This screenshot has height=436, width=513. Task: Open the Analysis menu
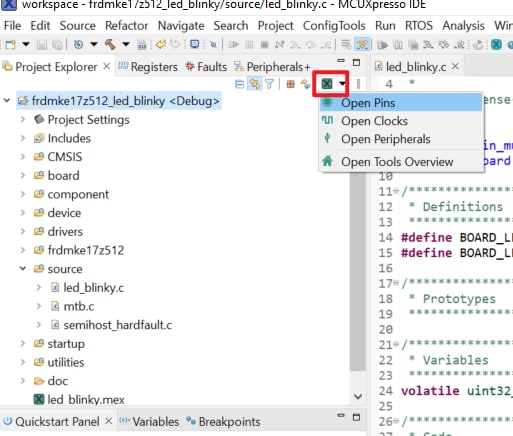463,26
